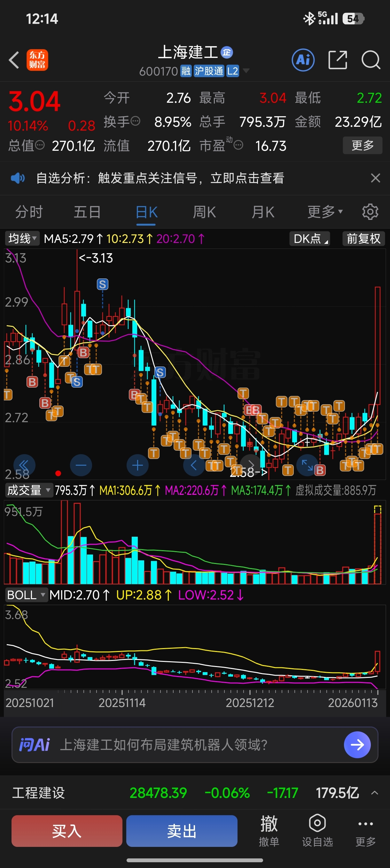
Task: Switch to 分时 chart tab
Action: (29, 212)
